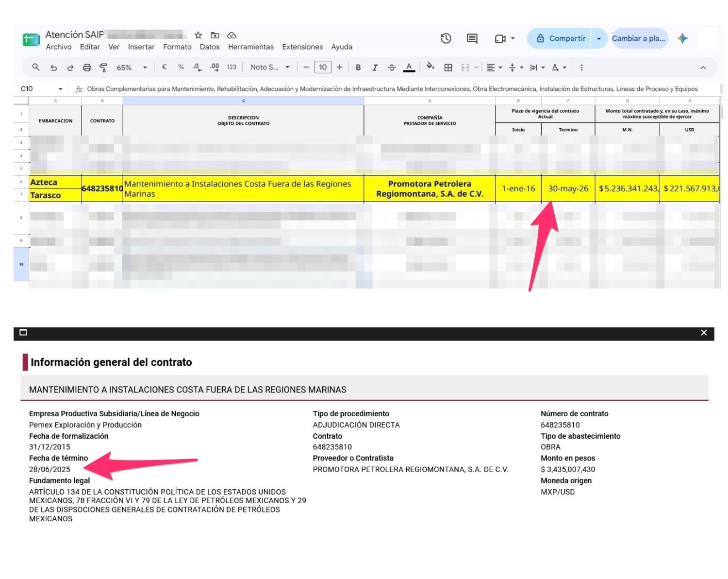
Task: Open the comments panel icon
Action: (x=472, y=38)
